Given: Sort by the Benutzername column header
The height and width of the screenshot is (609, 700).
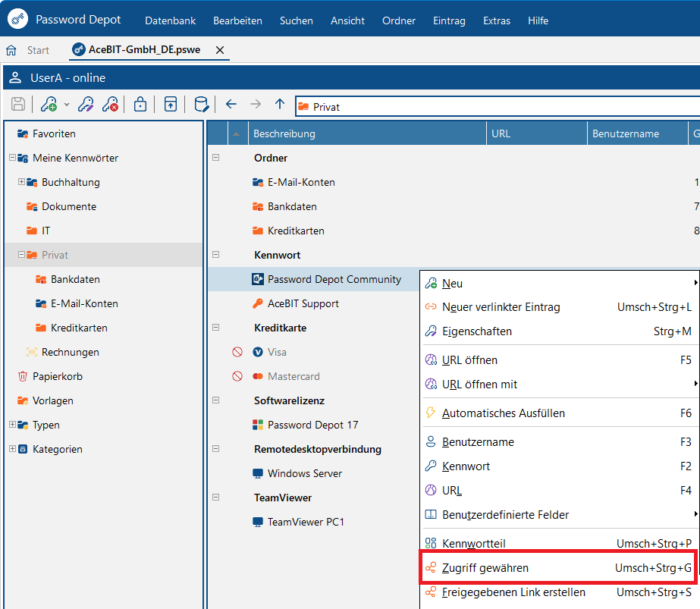Looking at the screenshot, I should [x=638, y=133].
